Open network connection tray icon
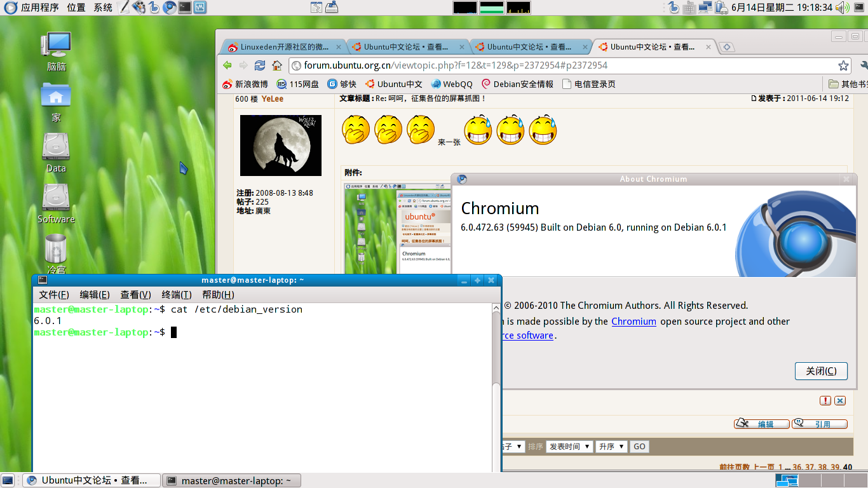Image resolution: width=868 pixels, height=488 pixels. [x=705, y=8]
